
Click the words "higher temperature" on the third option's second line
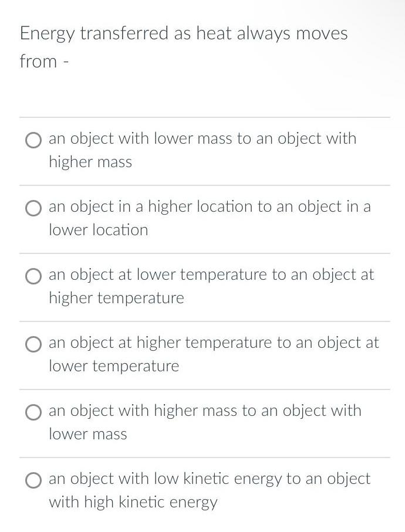(116, 298)
